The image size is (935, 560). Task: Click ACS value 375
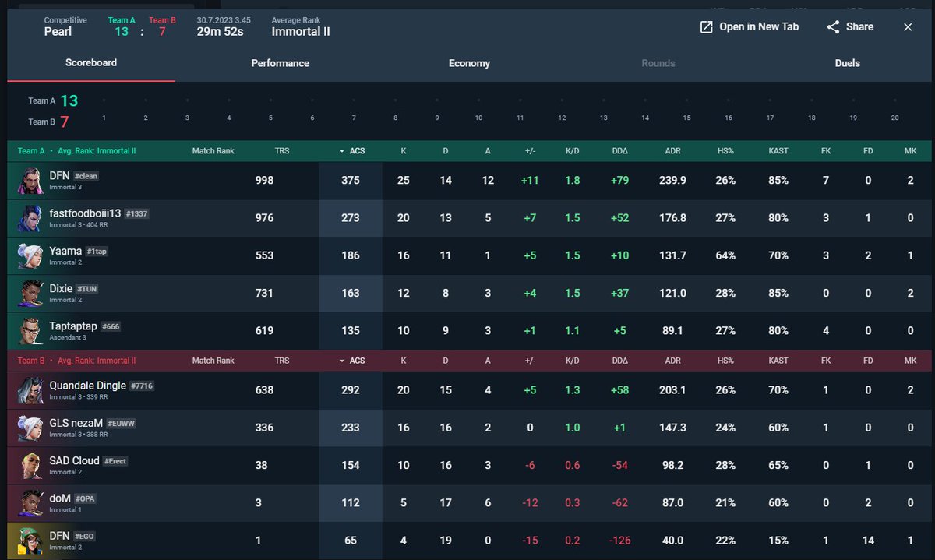click(351, 181)
